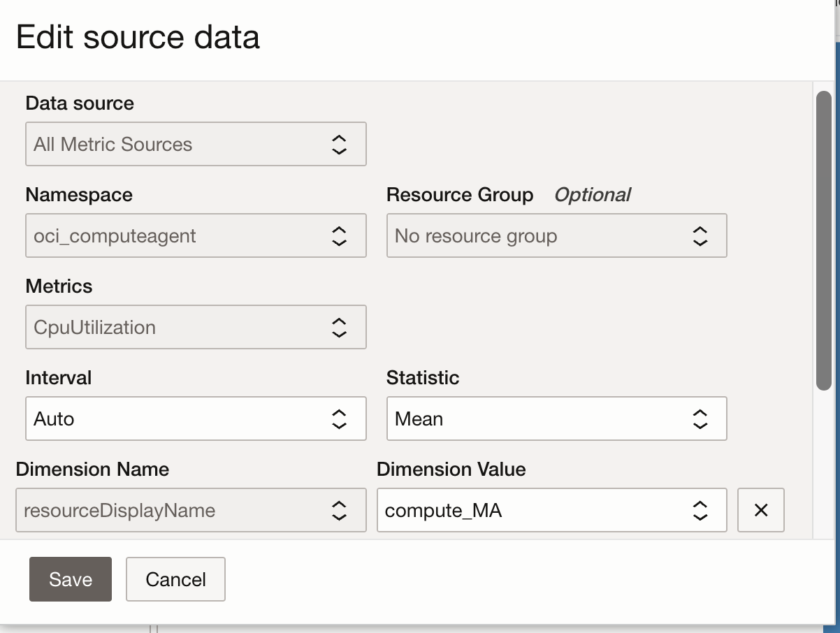
Task: Open the Statistic dropdown showing Mean
Action: pos(557,419)
